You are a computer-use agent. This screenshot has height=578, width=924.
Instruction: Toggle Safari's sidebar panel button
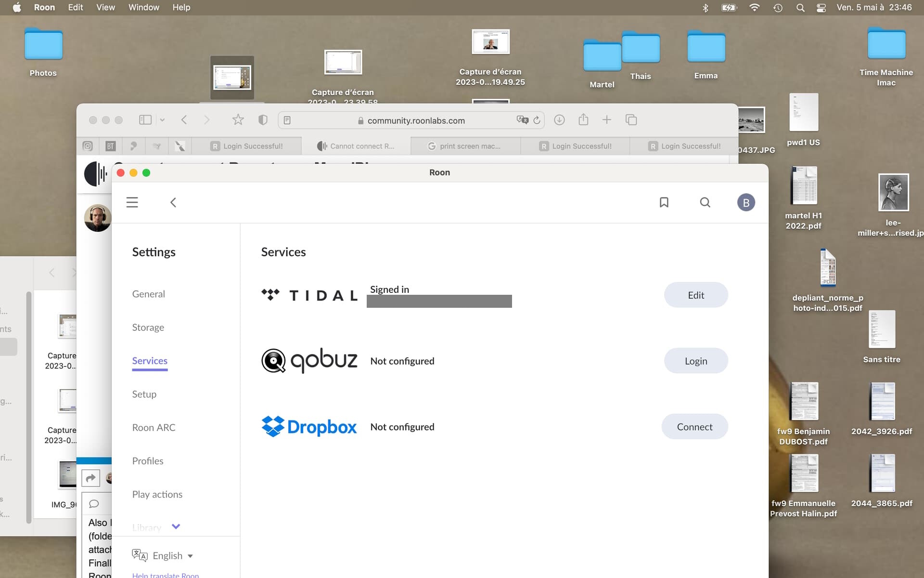[x=145, y=120]
